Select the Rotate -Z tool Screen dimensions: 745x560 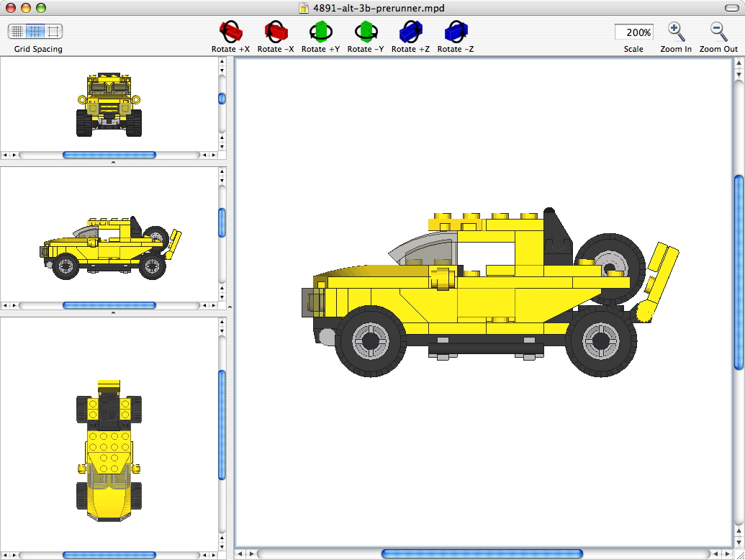click(454, 32)
